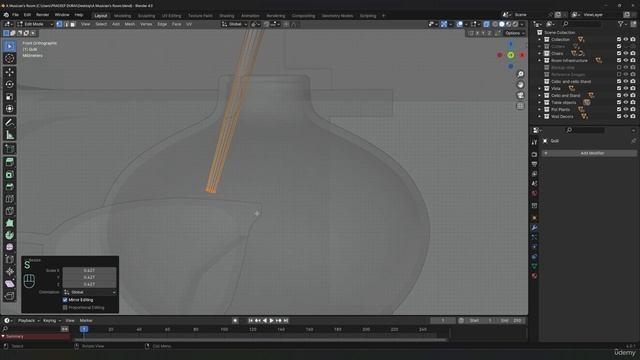The height and width of the screenshot is (360, 640).
Task: Open the Global transform orientation dropdown in header
Action: coord(235,24)
